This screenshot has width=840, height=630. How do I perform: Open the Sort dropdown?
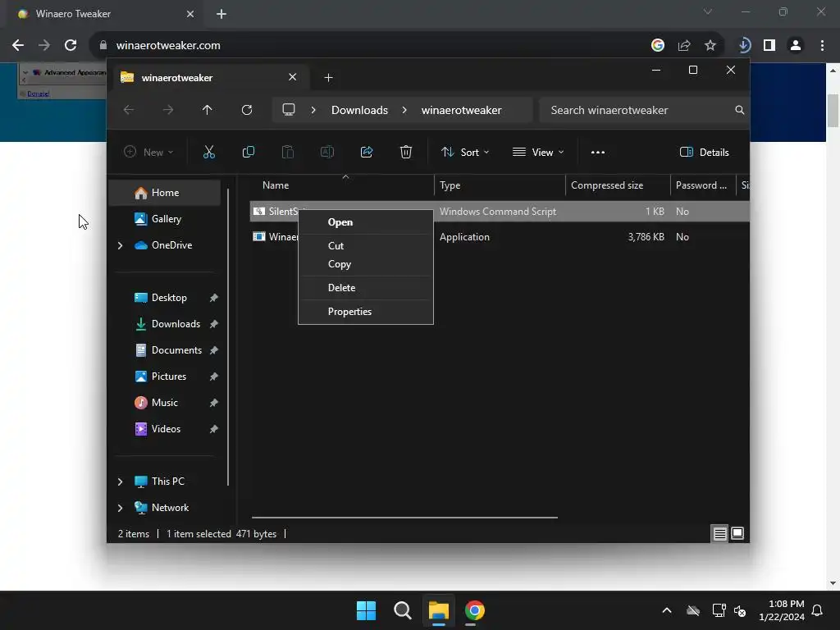[x=465, y=152]
